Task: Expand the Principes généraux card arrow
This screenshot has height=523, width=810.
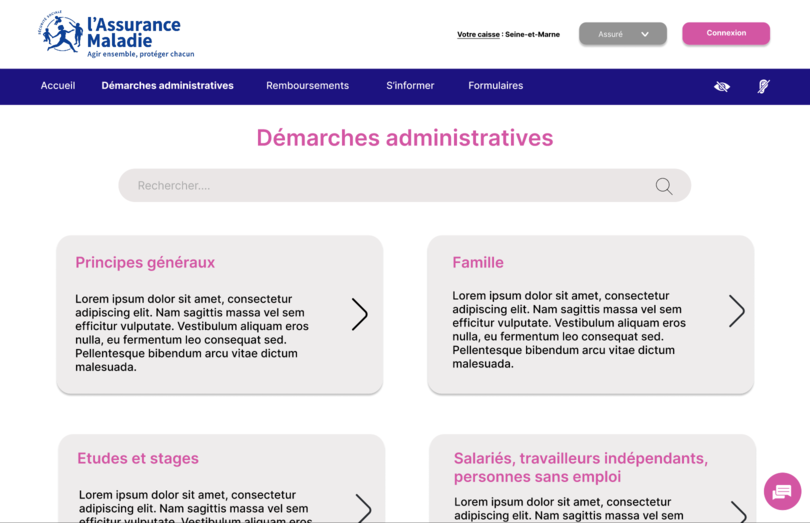Action: [x=360, y=314]
